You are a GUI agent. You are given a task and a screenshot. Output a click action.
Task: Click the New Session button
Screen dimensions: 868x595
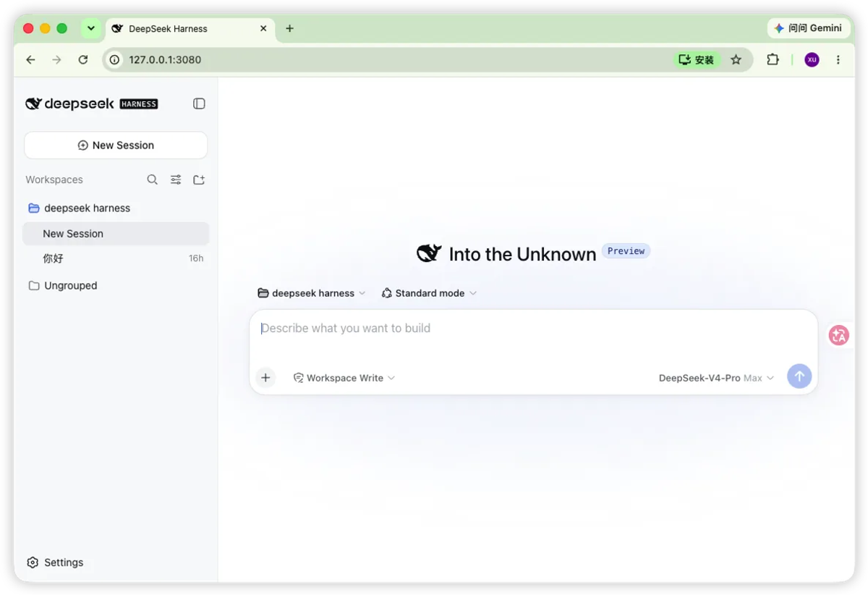tap(116, 145)
